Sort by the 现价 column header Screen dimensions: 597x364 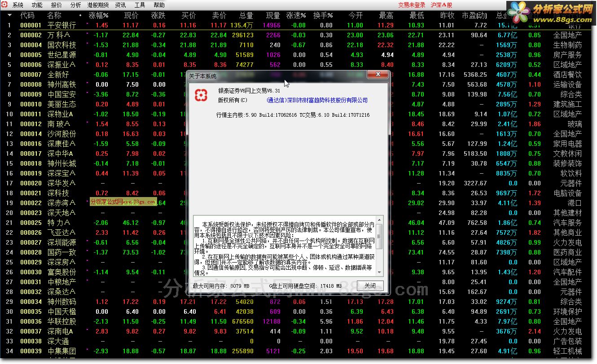tap(131, 15)
